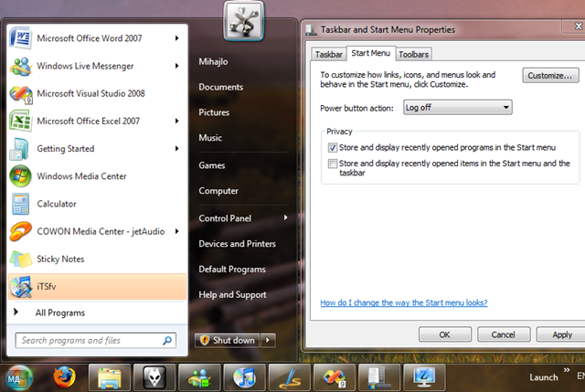585x392 pixels.
Task: Open the fox-mask app taskbar icon
Action: click(154, 377)
